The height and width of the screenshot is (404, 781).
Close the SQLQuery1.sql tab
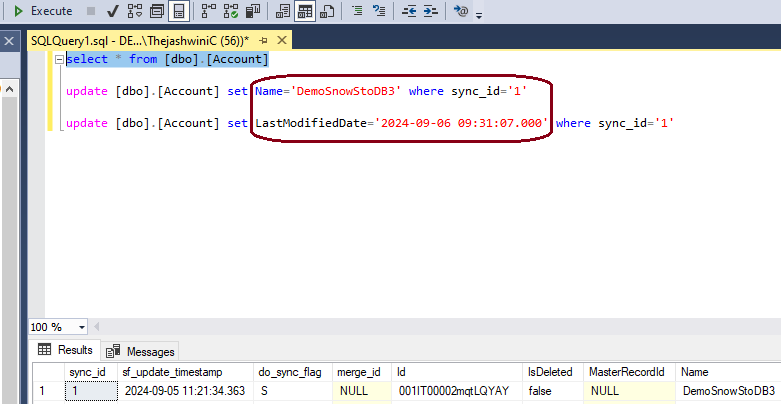[282, 40]
